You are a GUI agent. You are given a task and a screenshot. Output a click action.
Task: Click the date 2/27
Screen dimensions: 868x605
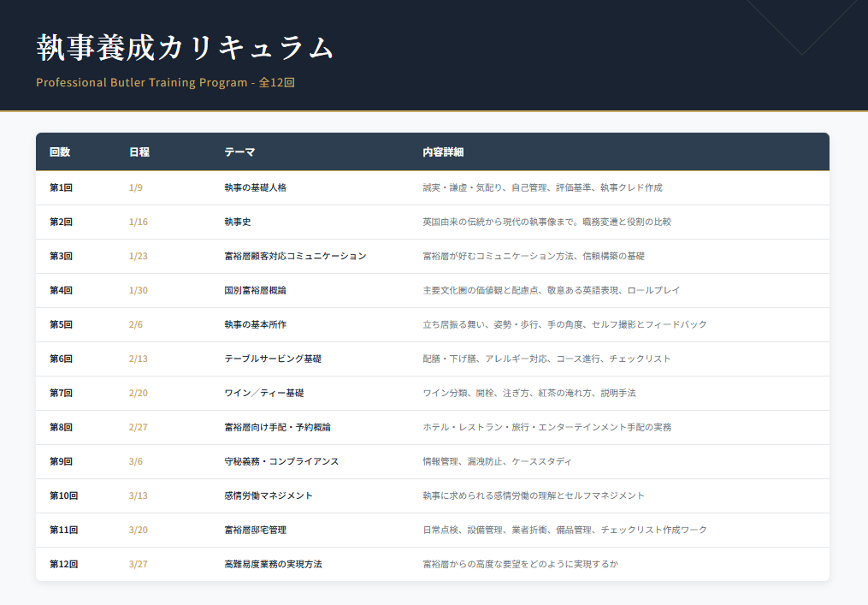[139, 427]
